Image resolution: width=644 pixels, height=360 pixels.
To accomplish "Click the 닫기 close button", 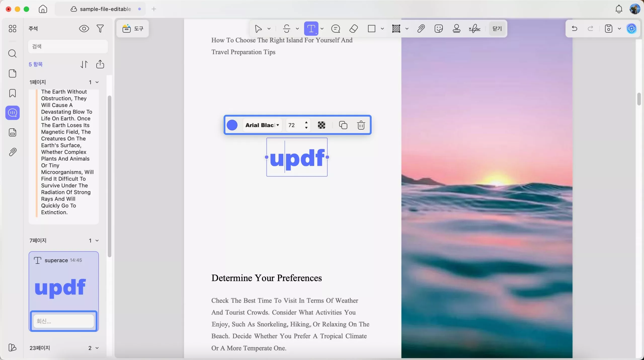I will pyautogui.click(x=497, y=29).
